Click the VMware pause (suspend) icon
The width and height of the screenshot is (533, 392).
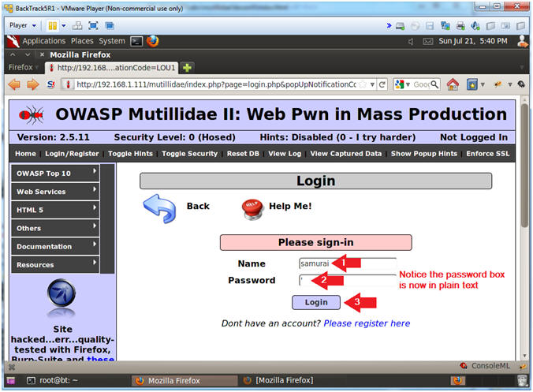52,25
